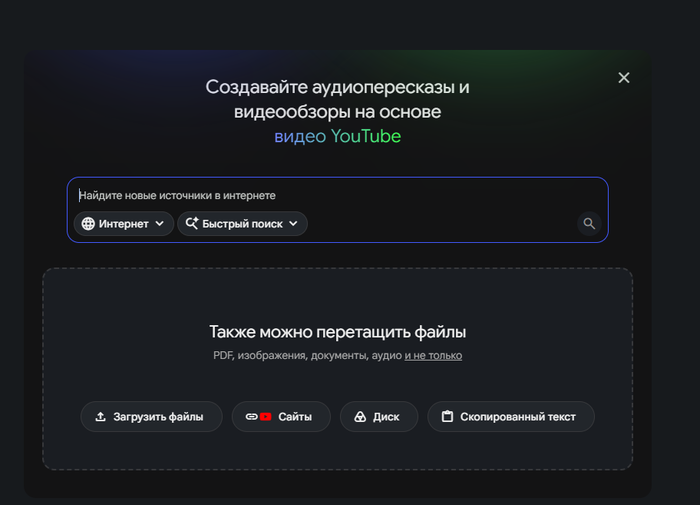Click the Скопированный текст button
This screenshot has width=700, height=505.
click(x=511, y=417)
